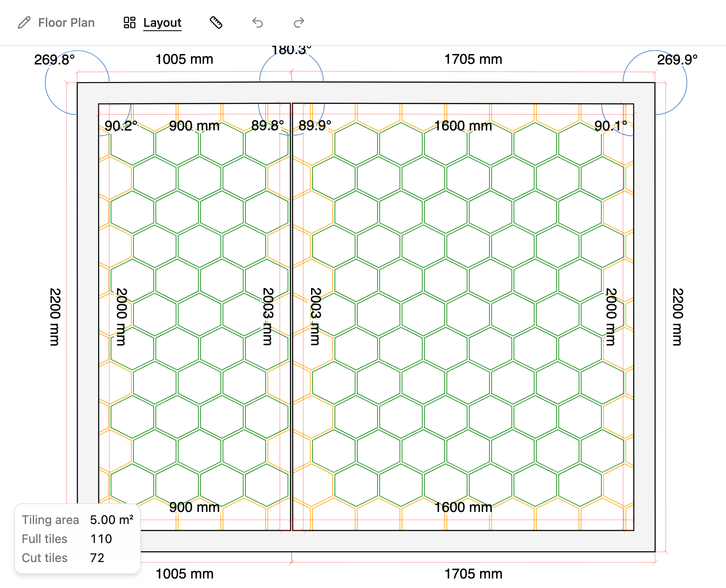Click the Tiling area 5.00 m² value
The height and width of the screenshot is (588, 726).
tap(111, 520)
